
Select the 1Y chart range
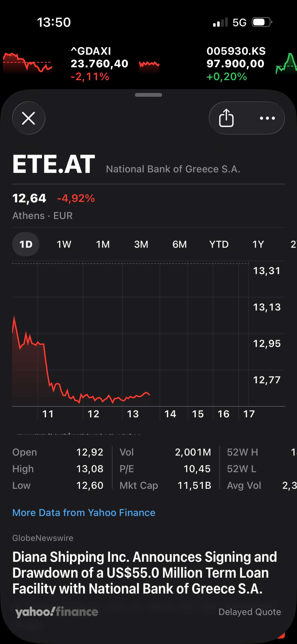[258, 244]
